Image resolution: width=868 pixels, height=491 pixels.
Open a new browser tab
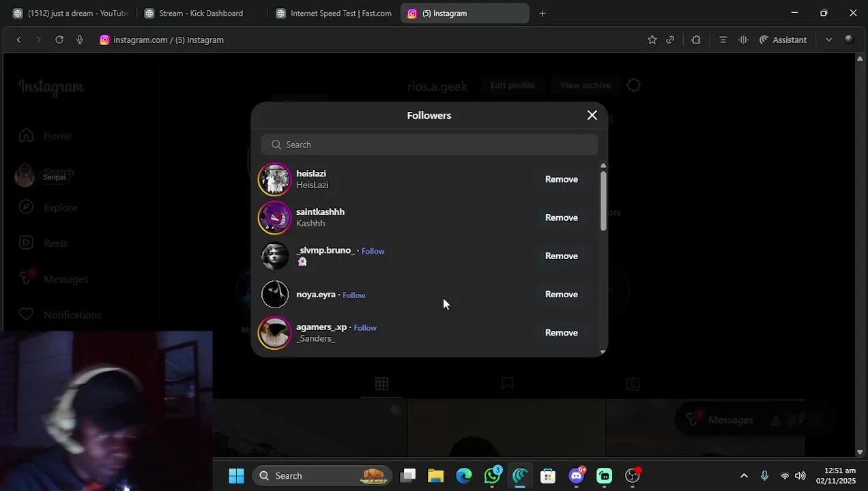pos(542,13)
